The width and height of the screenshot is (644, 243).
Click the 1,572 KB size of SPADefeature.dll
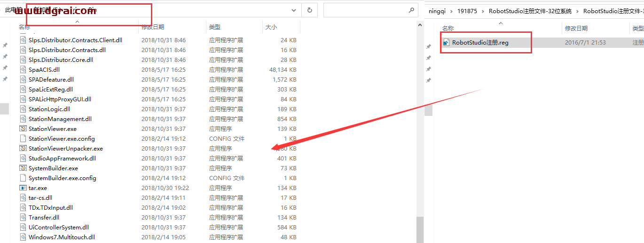coord(285,80)
